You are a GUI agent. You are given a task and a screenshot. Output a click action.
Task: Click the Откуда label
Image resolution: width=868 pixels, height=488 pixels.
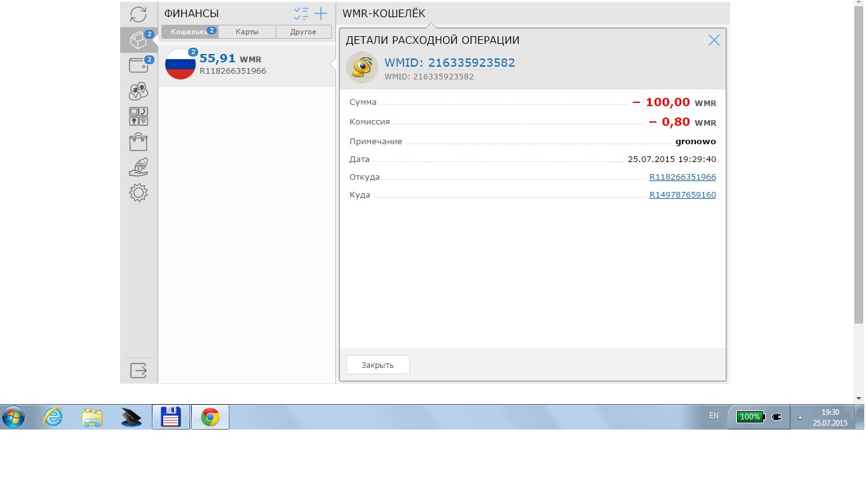[365, 177]
